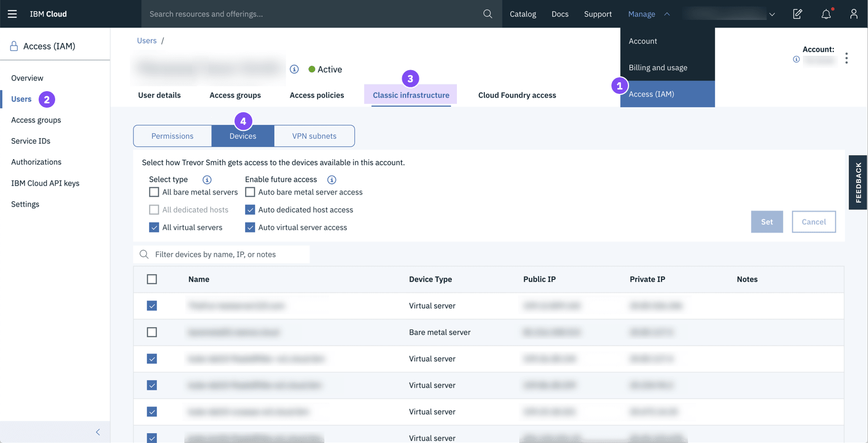
Task: Open IBM Cloud API keys in sidebar
Action: (45, 183)
